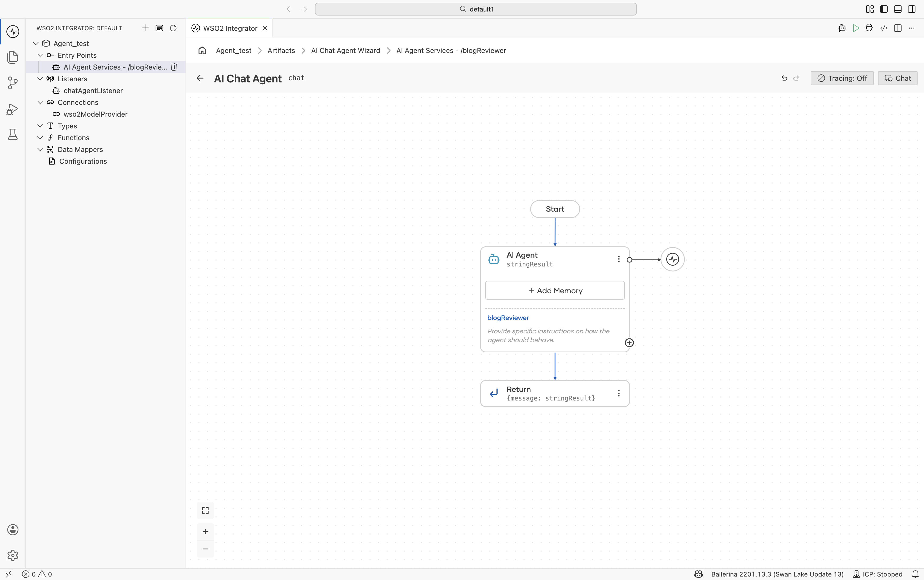Click the overview icon beside the plus button

click(159, 28)
